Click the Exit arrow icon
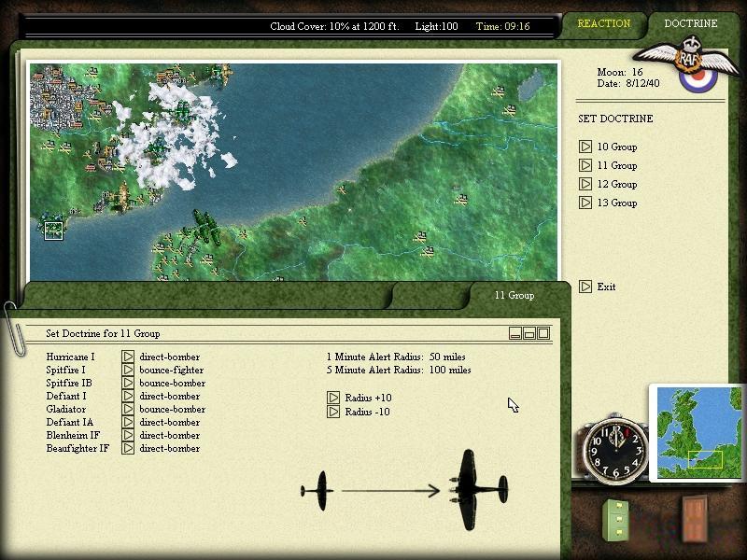 (585, 287)
